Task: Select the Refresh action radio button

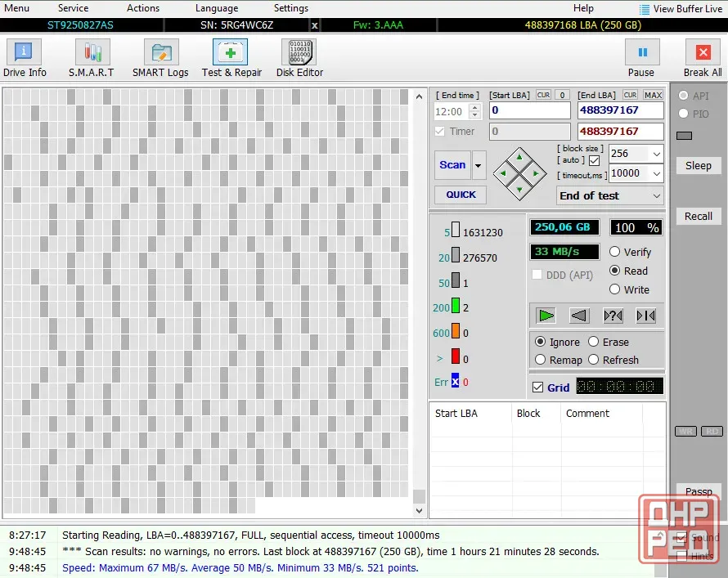Action: pyautogui.click(x=593, y=360)
